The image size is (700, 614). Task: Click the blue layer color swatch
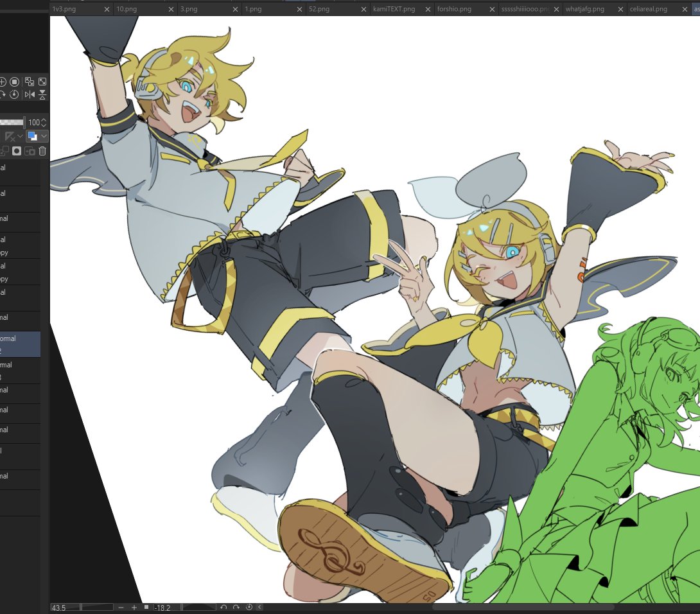tap(32, 136)
